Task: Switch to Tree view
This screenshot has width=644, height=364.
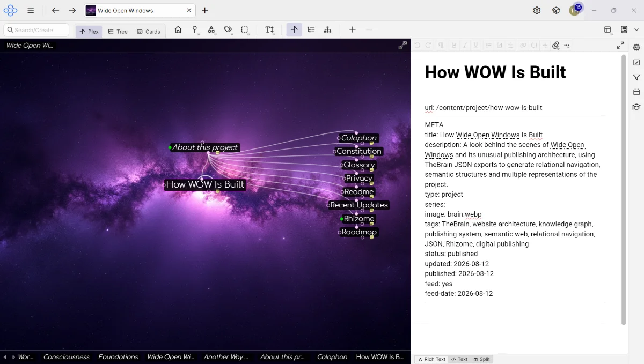Action: coord(118,31)
